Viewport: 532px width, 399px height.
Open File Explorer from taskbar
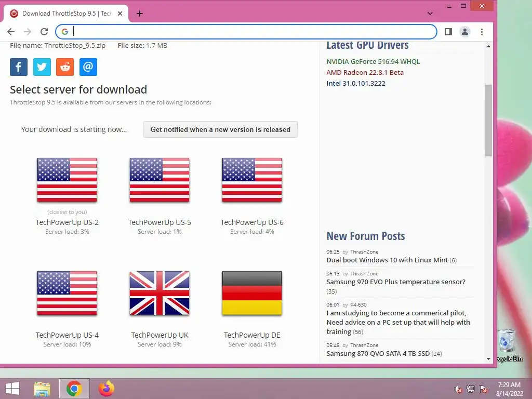point(42,389)
